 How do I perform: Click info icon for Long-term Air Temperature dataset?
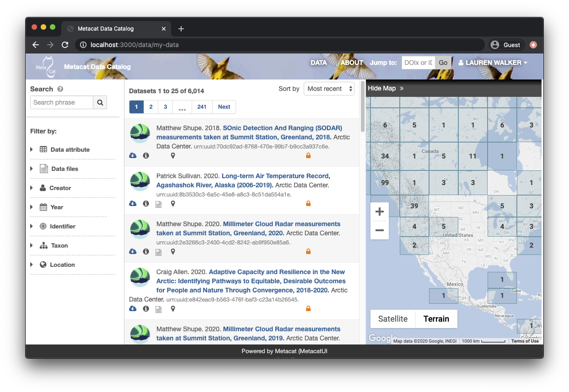(146, 204)
